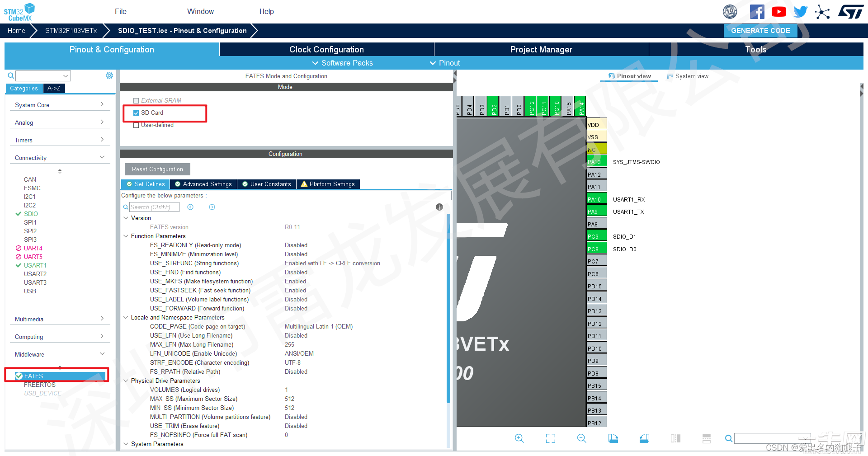Open the User Constants tab
The height and width of the screenshot is (456, 868).
click(x=267, y=184)
